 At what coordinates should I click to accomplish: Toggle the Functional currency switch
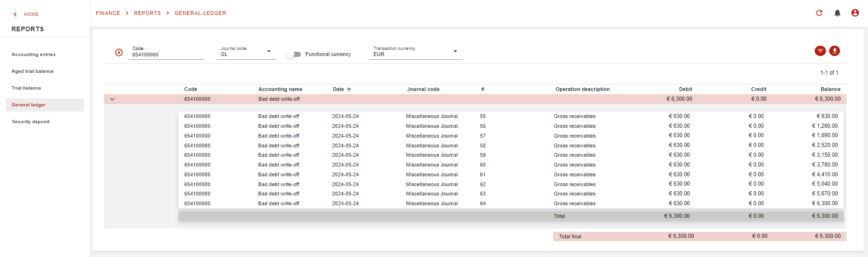pyautogui.click(x=294, y=54)
